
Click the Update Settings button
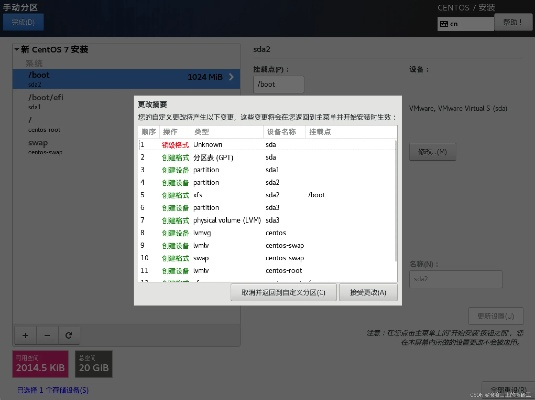coord(495,316)
